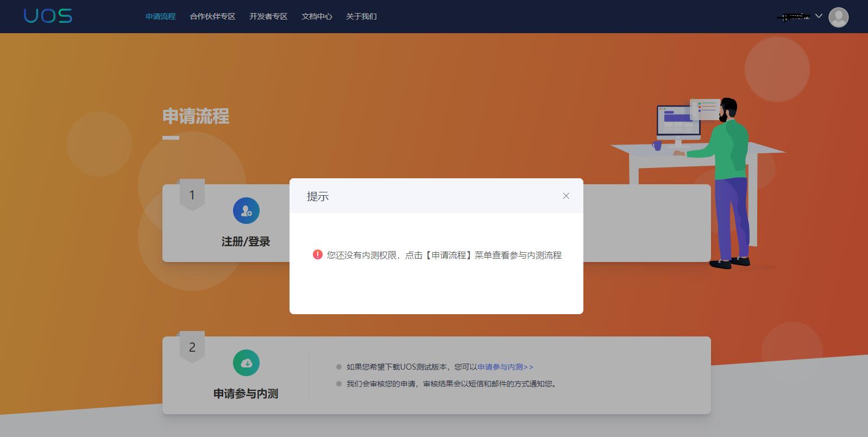Open the 申请流程 menu item
This screenshot has width=868, height=437.
coord(160,16)
